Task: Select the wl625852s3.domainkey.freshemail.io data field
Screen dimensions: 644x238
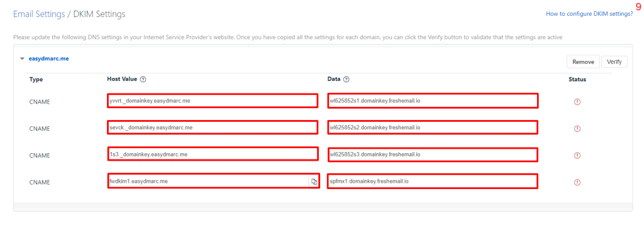Action: (433, 154)
